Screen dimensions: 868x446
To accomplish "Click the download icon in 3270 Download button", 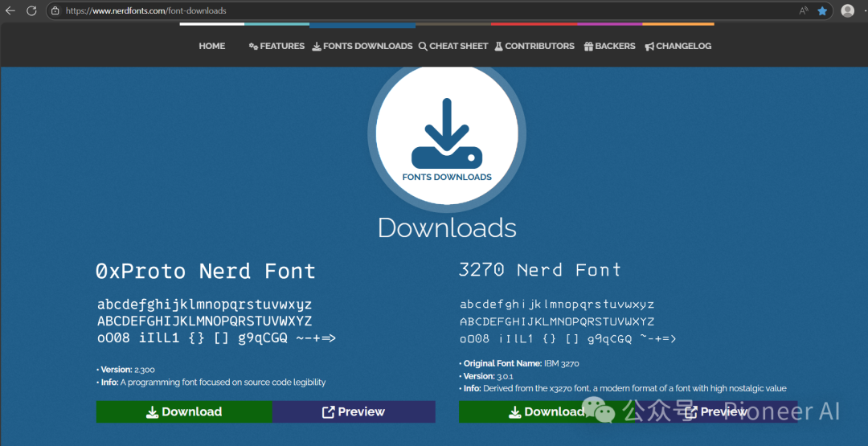I will (515, 412).
